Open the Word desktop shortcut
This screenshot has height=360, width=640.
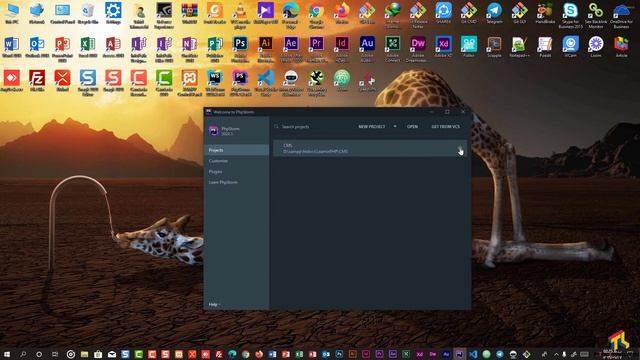coord(12,47)
